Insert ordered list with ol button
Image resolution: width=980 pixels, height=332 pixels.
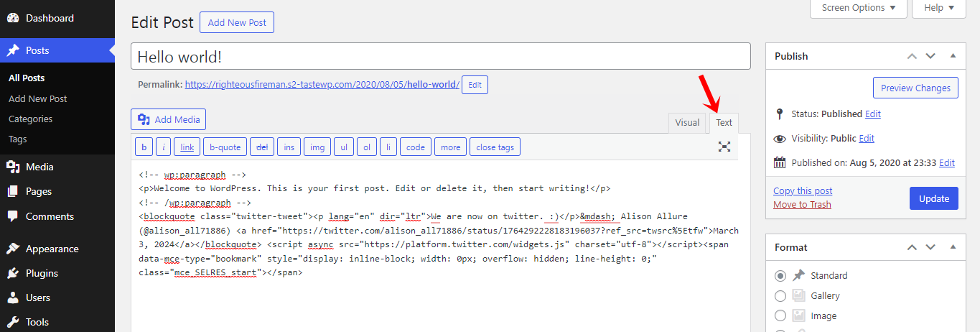pos(367,147)
